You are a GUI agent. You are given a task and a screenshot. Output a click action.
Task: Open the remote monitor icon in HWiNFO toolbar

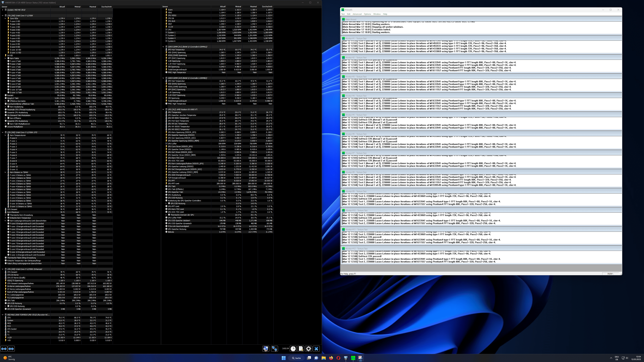tap(265, 349)
